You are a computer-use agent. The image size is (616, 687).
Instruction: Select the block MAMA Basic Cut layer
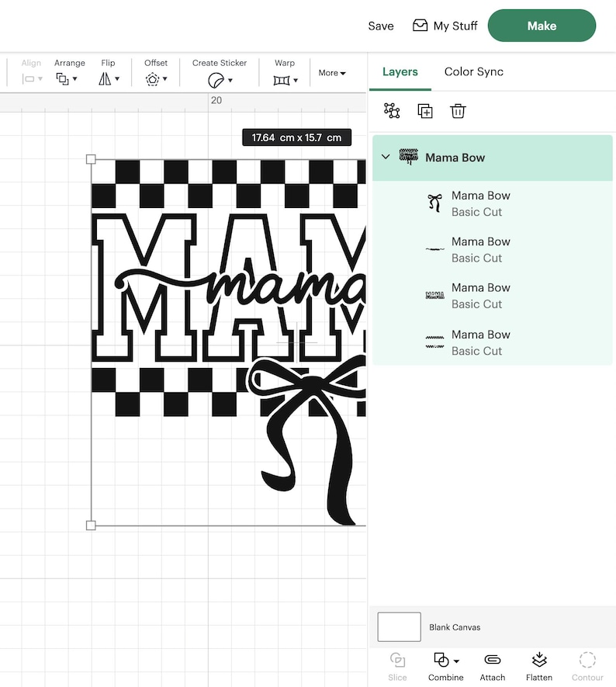(x=492, y=296)
